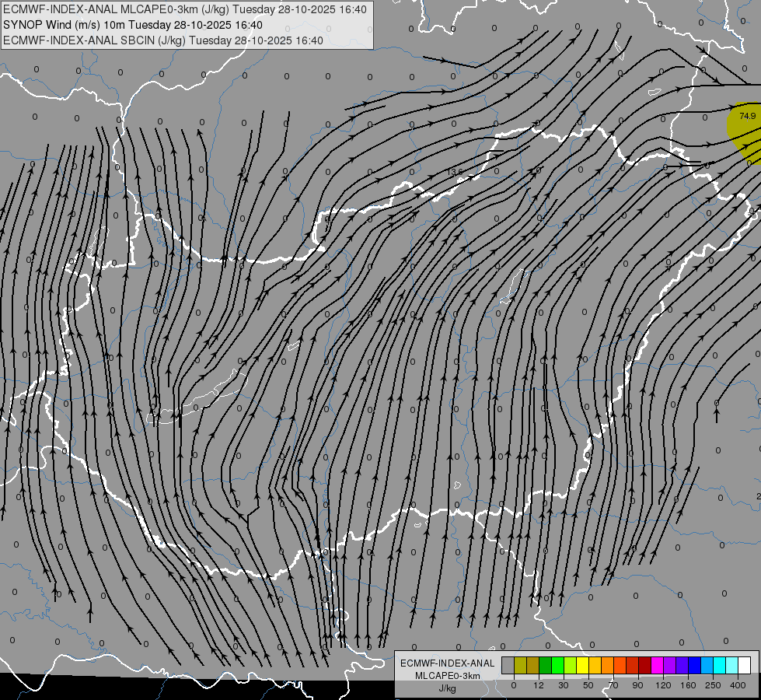Viewport: 761px width, 700px height.
Task: Pick the white swatch at legend end
Action: tap(745, 665)
